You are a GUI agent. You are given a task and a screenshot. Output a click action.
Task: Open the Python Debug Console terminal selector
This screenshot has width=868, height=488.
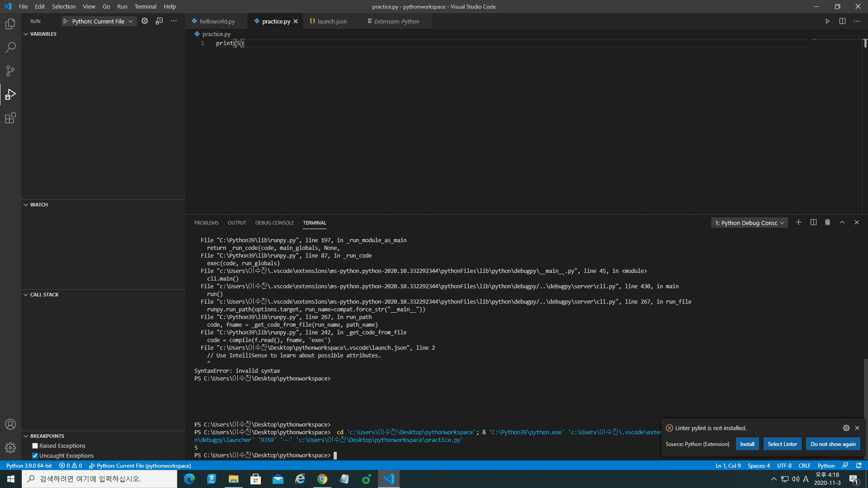[749, 223]
